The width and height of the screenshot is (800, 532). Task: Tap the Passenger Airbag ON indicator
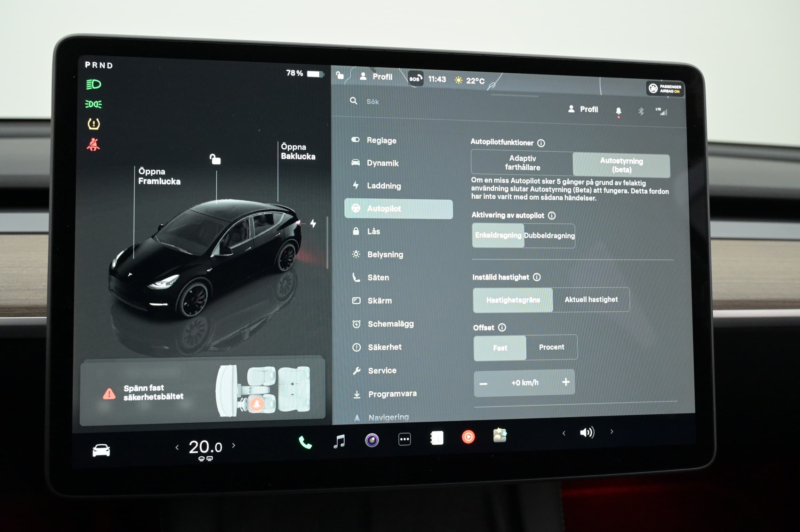(x=665, y=89)
